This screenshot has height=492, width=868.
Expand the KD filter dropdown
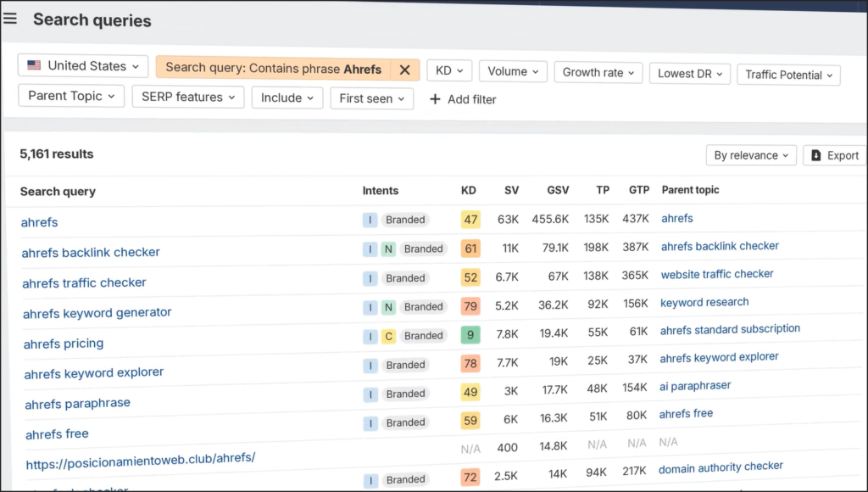pos(449,71)
